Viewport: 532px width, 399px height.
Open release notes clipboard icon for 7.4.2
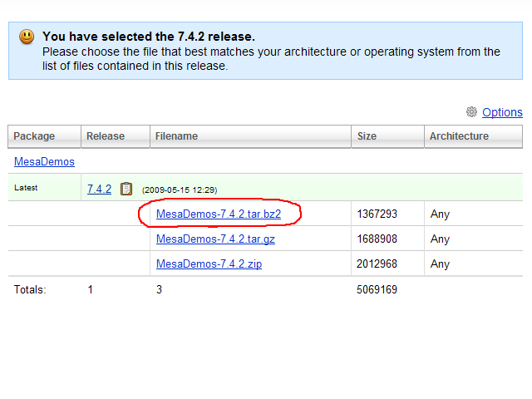(x=126, y=189)
